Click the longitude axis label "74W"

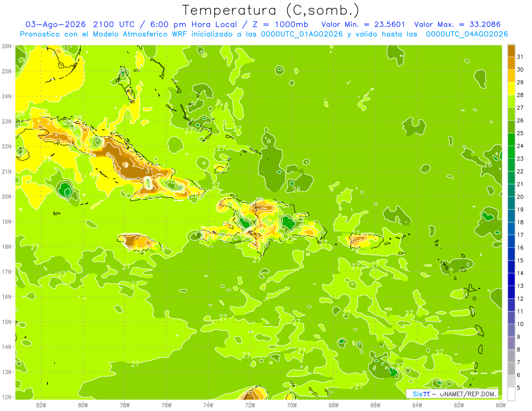[208, 405]
